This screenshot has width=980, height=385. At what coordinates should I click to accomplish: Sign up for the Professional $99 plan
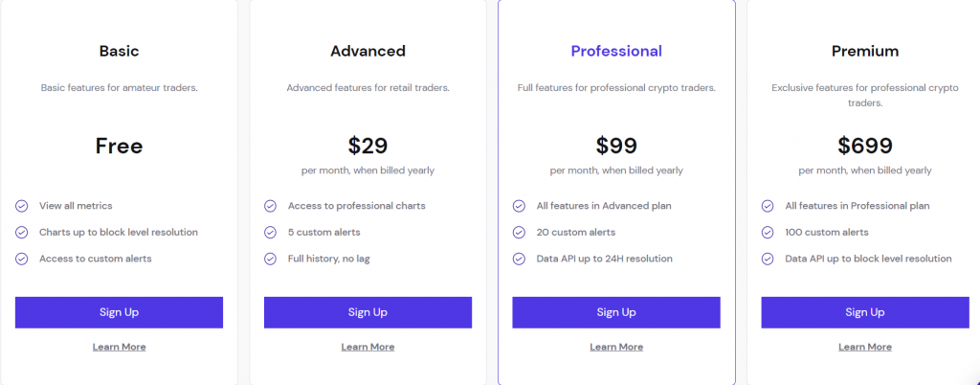point(616,312)
